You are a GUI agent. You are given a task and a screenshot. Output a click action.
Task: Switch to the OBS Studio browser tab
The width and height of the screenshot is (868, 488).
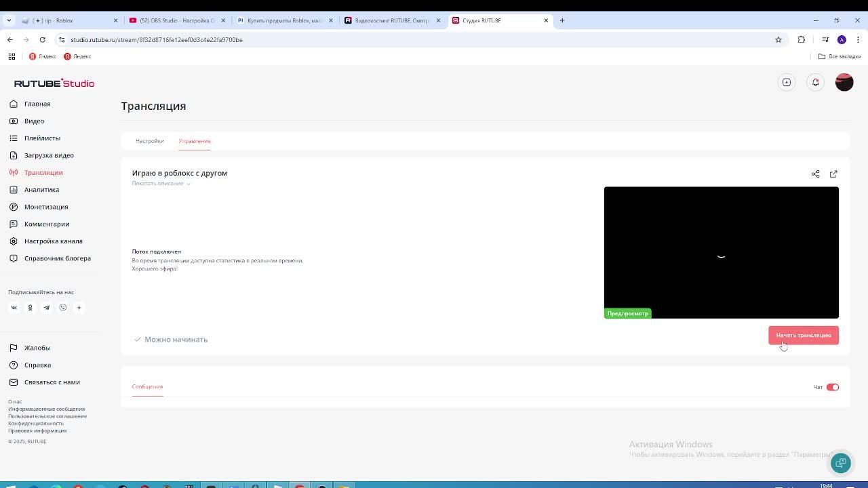176,20
